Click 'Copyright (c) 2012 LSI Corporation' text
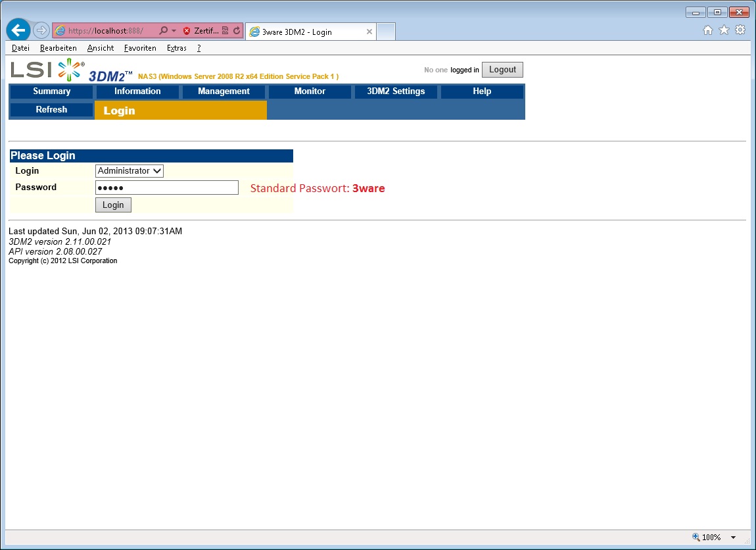756x550 pixels. coord(62,261)
